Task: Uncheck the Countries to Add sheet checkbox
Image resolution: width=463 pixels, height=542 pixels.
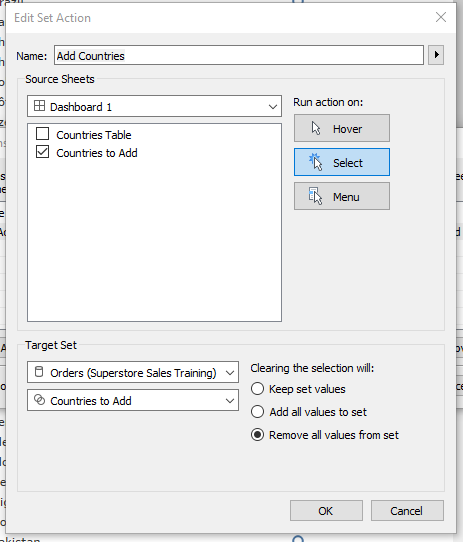Action: tap(43, 152)
